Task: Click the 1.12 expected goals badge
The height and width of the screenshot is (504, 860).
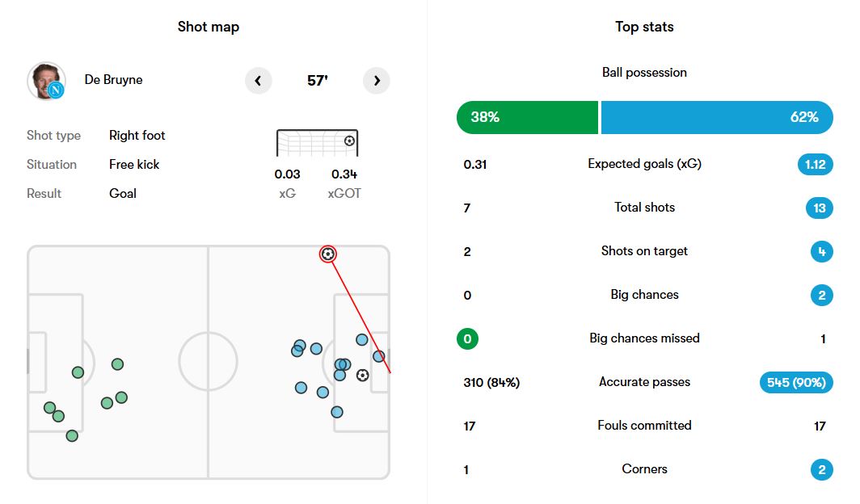Action: pyautogui.click(x=815, y=165)
